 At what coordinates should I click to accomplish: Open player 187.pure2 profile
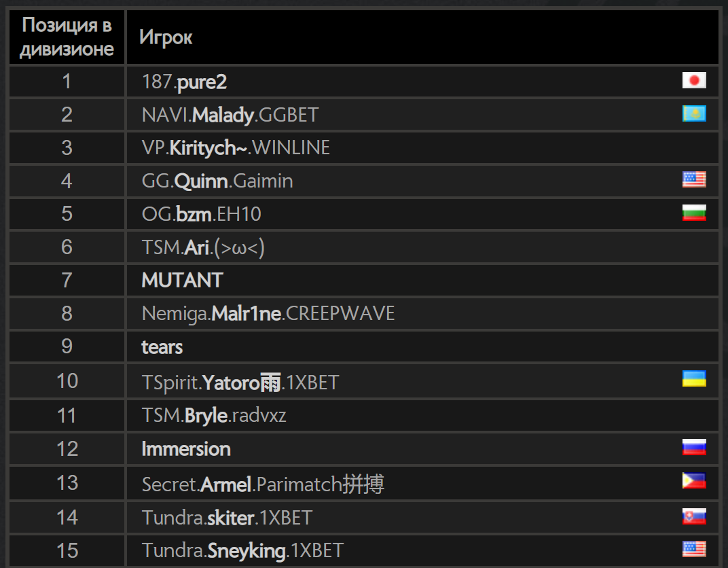pos(184,82)
